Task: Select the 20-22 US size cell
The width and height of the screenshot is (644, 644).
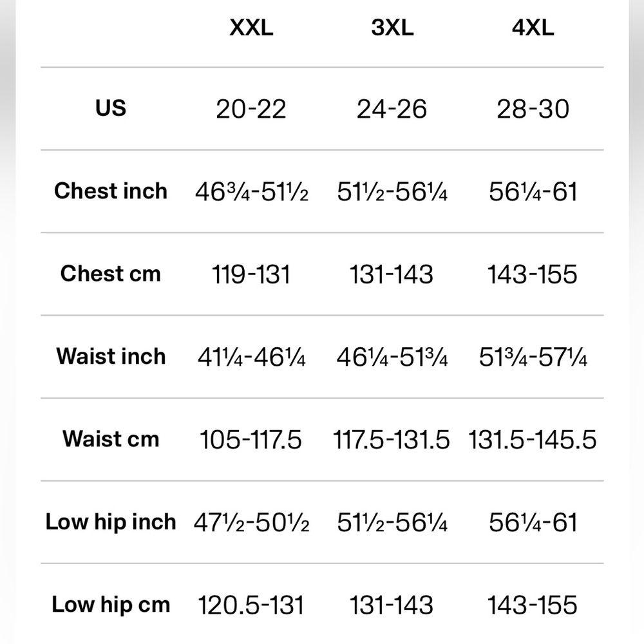Action: pyautogui.click(x=251, y=109)
